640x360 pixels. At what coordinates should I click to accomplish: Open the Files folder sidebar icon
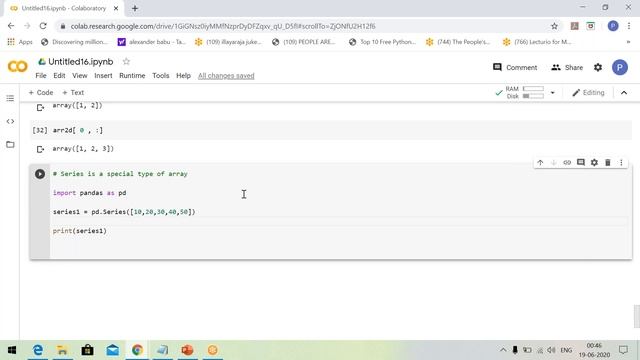tap(10, 144)
